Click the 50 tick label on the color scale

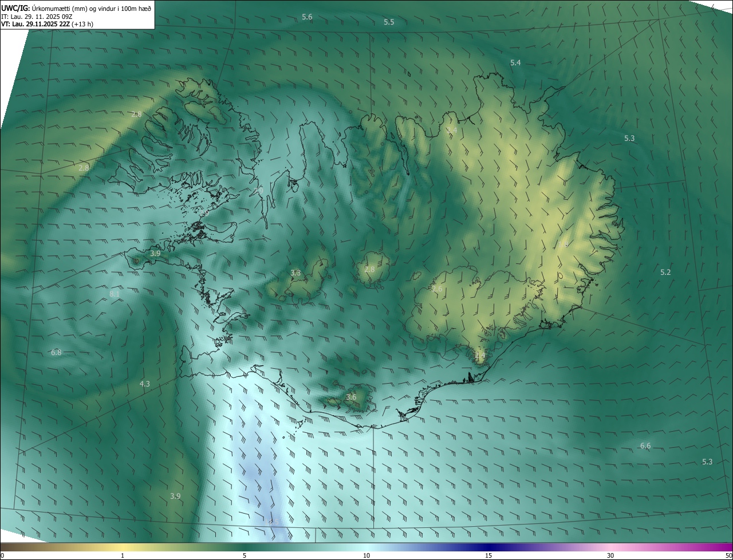coord(728,555)
